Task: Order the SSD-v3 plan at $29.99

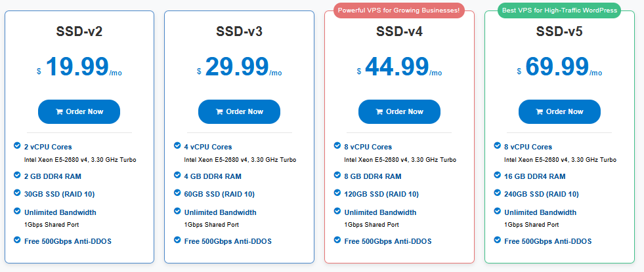Action: point(240,112)
